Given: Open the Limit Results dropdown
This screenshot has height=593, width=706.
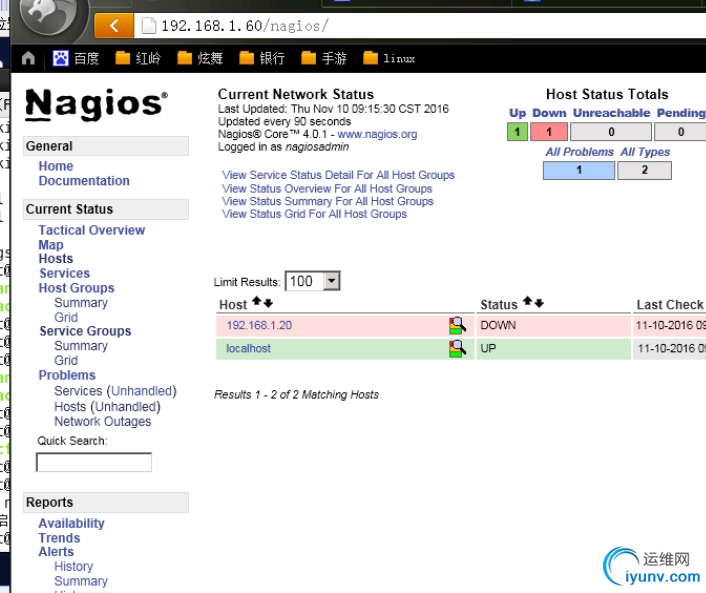Looking at the screenshot, I should pyautogui.click(x=312, y=281).
